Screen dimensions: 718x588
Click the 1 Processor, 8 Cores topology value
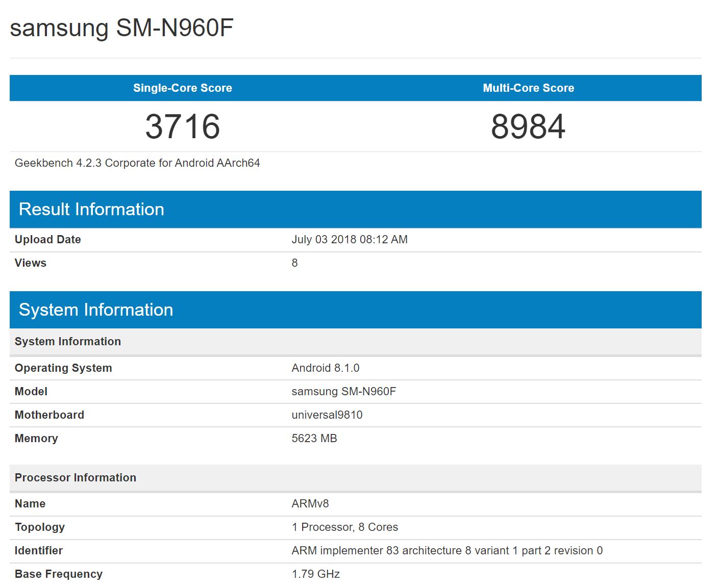(x=344, y=527)
